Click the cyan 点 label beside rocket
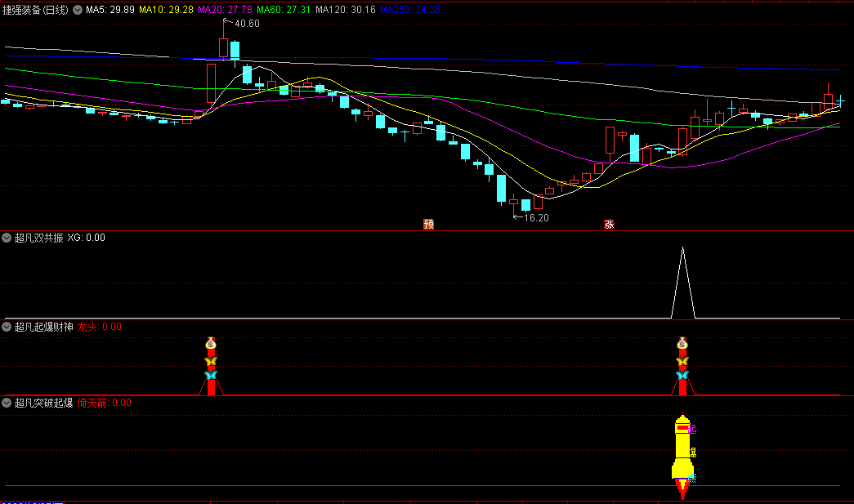 692,479
